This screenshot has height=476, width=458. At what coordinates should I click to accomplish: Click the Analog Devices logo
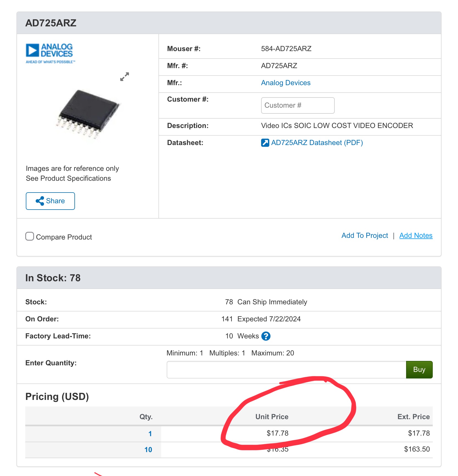[x=50, y=53]
